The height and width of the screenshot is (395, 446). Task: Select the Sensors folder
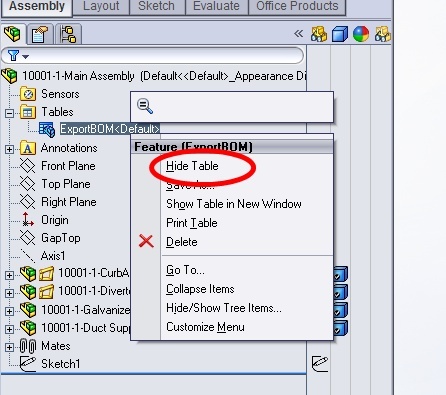[60, 94]
